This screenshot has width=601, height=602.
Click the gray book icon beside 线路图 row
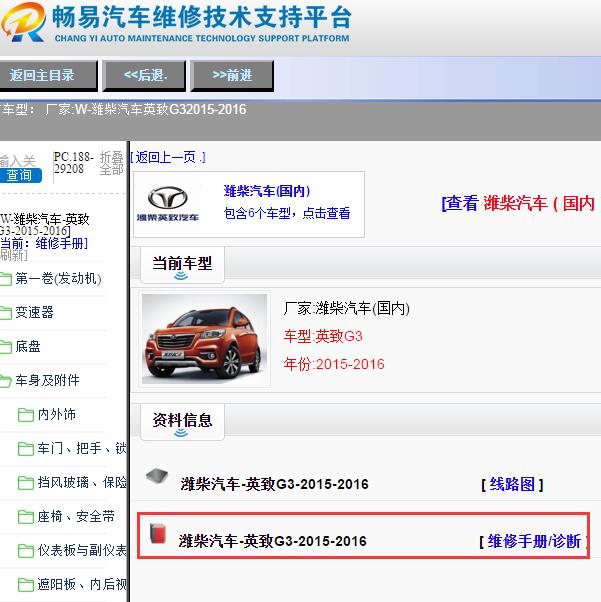[157, 476]
